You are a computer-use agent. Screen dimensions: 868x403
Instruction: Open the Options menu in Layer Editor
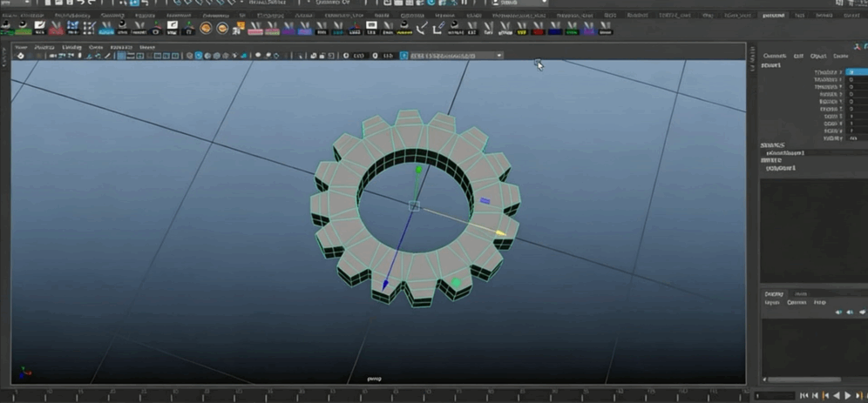(797, 302)
